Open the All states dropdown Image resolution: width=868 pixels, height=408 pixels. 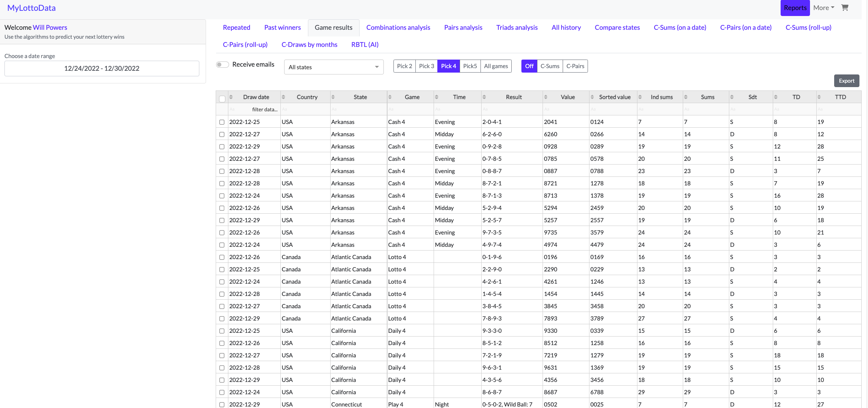(334, 67)
